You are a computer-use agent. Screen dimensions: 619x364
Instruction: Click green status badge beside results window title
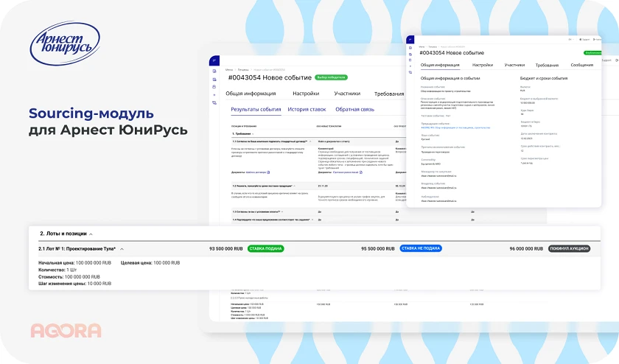click(x=331, y=77)
